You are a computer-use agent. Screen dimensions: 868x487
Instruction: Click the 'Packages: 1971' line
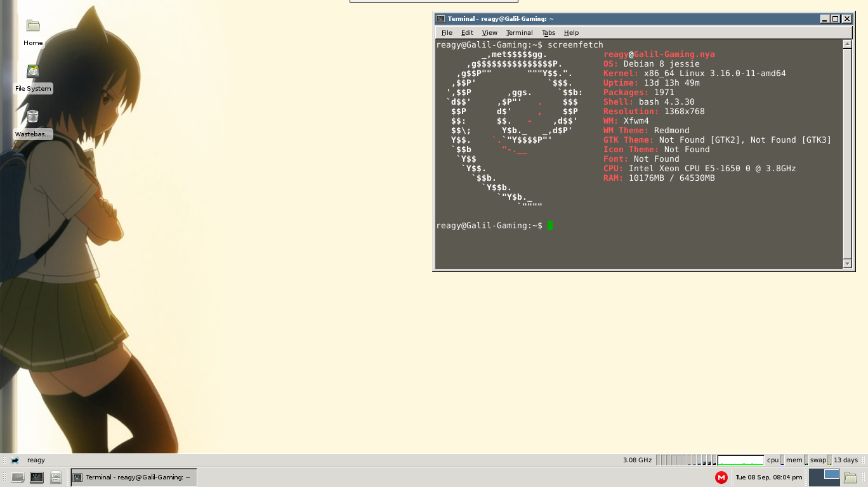point(638,93)
